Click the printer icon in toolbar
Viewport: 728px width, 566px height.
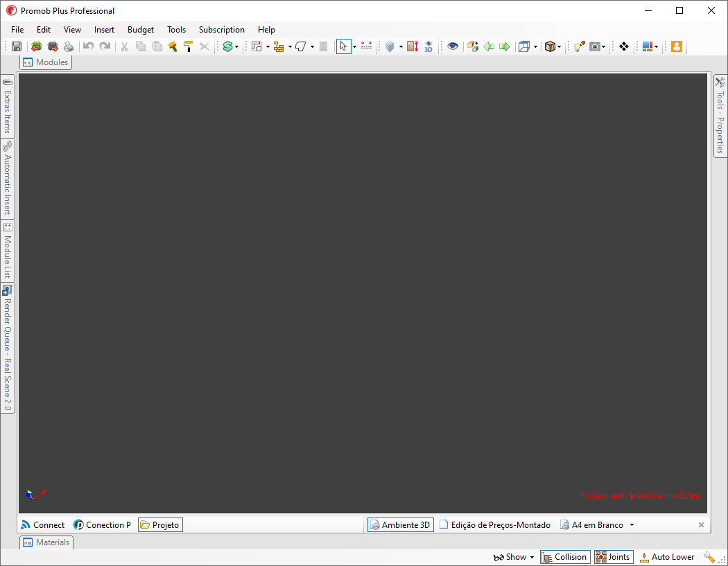tap(69, 46)
